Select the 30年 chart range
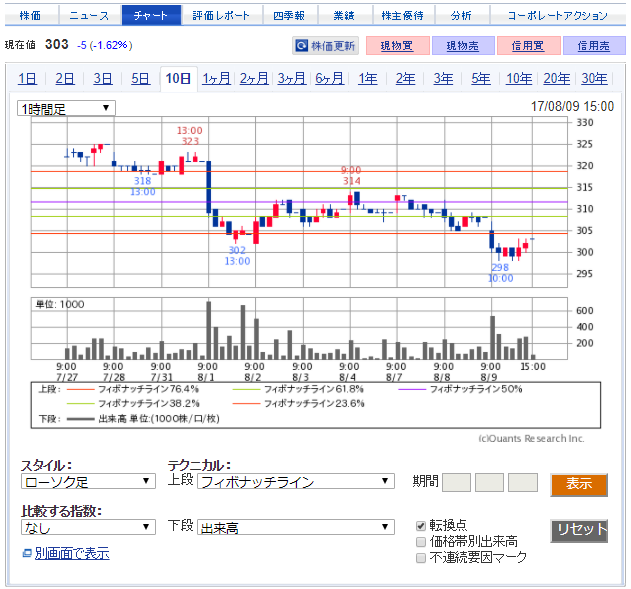Screen dimensions: 631x589 click(x=595, y=78)
